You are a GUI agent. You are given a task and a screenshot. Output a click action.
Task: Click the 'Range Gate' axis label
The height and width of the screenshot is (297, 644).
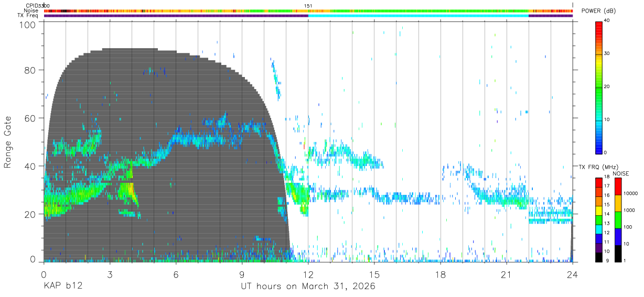click(8, 142)
